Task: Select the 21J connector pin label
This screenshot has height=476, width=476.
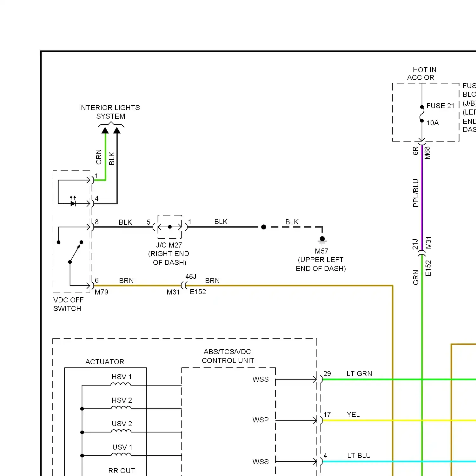Action: click(x=415, y=244)
